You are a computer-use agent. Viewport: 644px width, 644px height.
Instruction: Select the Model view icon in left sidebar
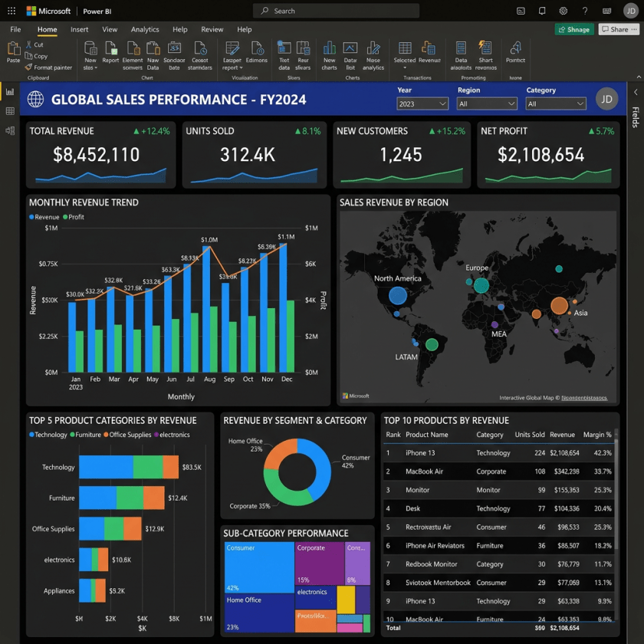tap(11, 130)
